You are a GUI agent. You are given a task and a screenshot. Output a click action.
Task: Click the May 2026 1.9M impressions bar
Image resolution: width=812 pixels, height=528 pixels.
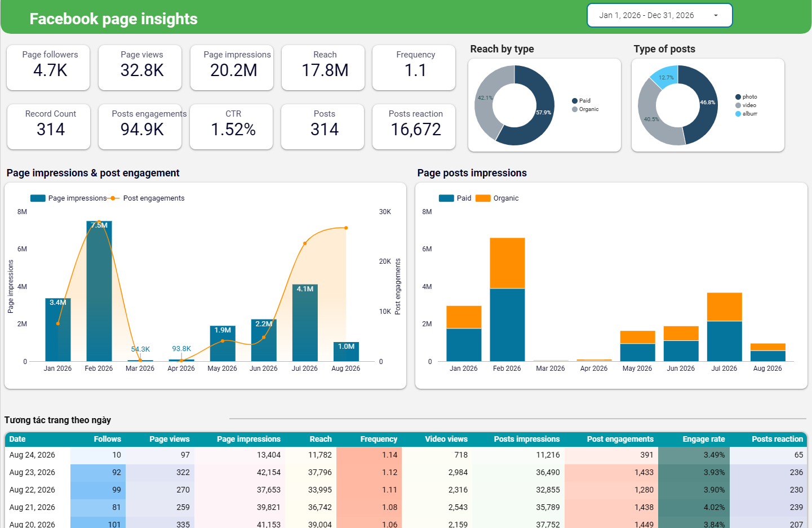223,343
